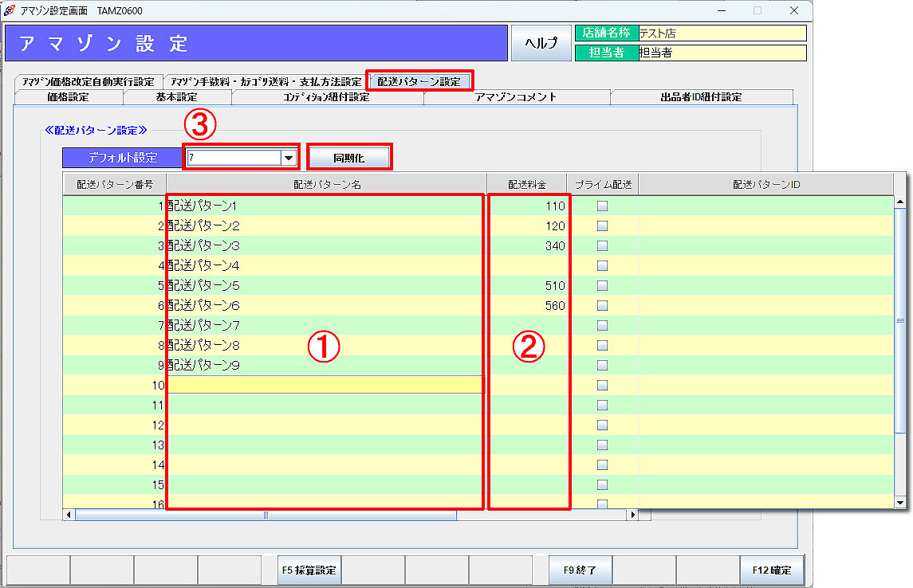Viewport: 913px width, 588px height.
Task: Toggle プライム配送 checkbox for pattern 6
Action: click(x=603, y=305)
